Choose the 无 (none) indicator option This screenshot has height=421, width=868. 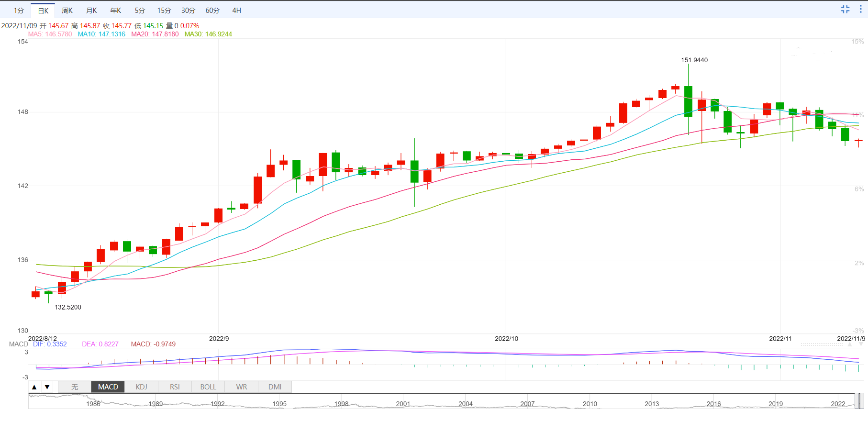(75, 387)
